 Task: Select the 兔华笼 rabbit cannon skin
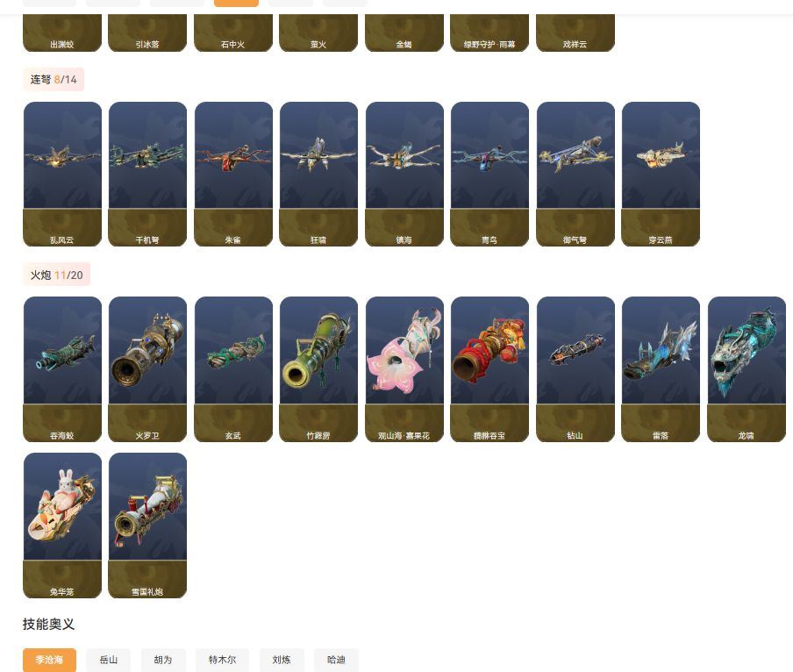click(62, 525)
